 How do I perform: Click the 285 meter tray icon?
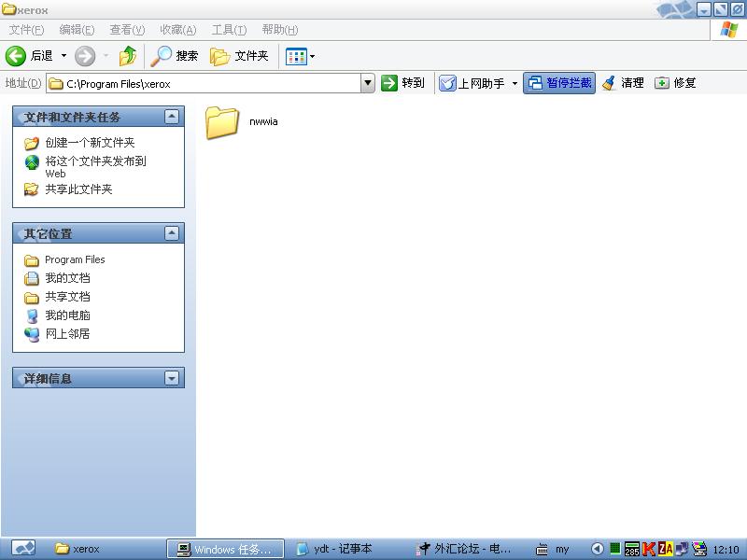point(632,549)
